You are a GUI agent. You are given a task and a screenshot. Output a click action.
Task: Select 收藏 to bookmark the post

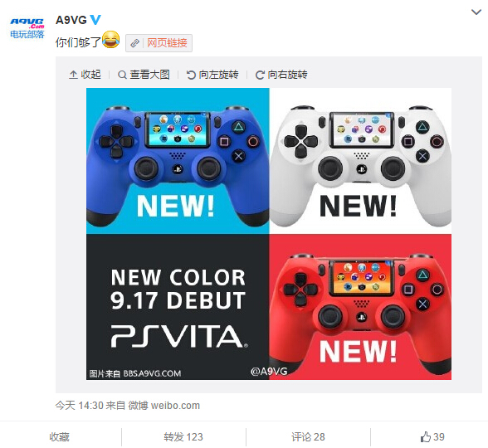point(60,436)
